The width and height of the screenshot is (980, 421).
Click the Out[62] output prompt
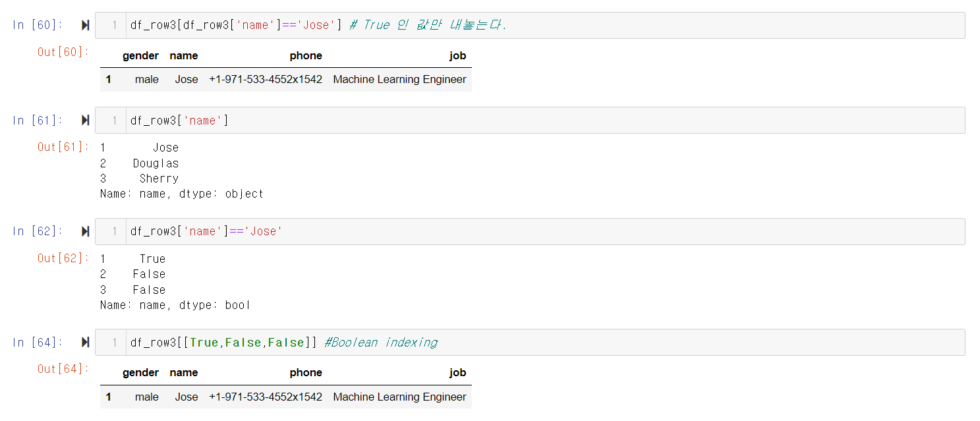[63, 258]
